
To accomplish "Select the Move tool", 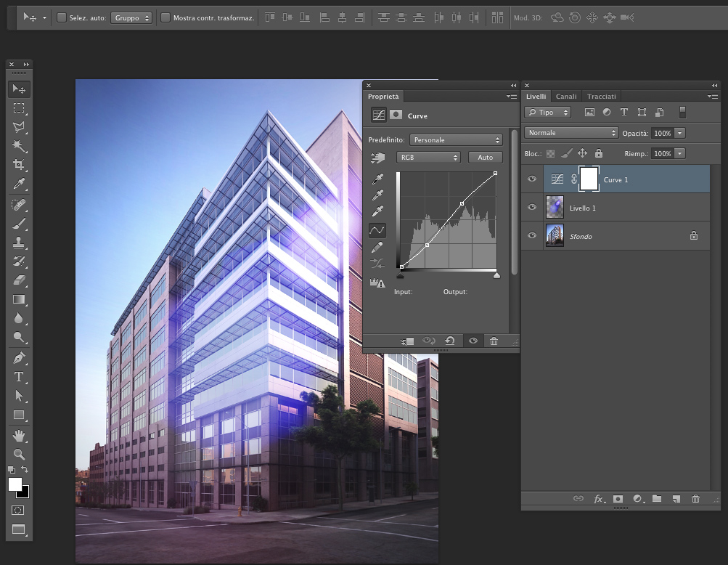I will pyautogui.click(x=19, y=89).
